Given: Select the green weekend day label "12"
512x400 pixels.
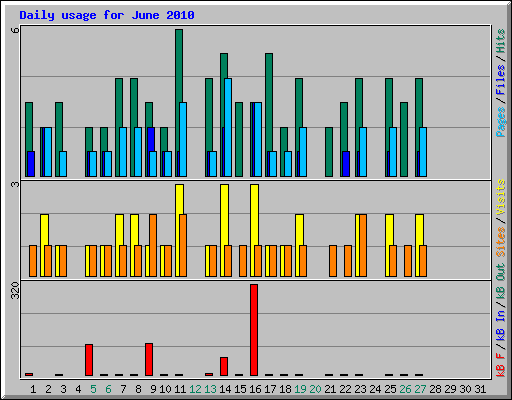Looking at the screenshot, I should tap(195, 389).
